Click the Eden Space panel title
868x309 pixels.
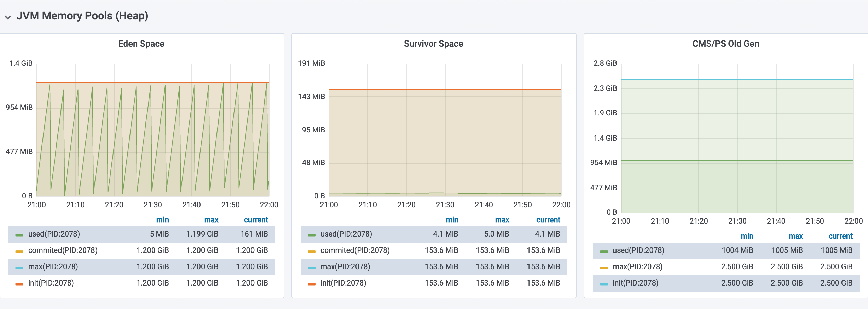[x=141, y=44]
